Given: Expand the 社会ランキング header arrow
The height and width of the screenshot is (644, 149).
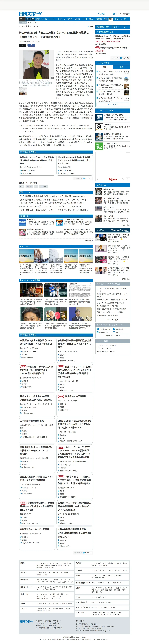Looking at the screenshot, I should 129,63.
